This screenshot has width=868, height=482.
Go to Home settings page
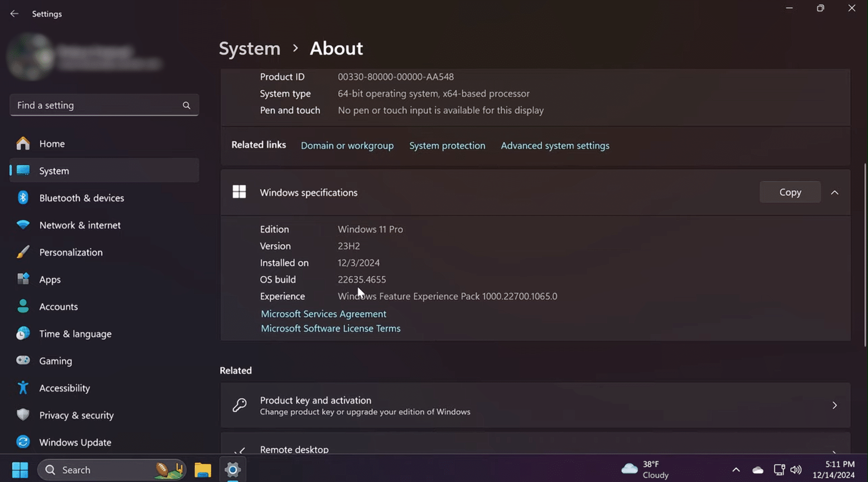click(x=104, y=143)
